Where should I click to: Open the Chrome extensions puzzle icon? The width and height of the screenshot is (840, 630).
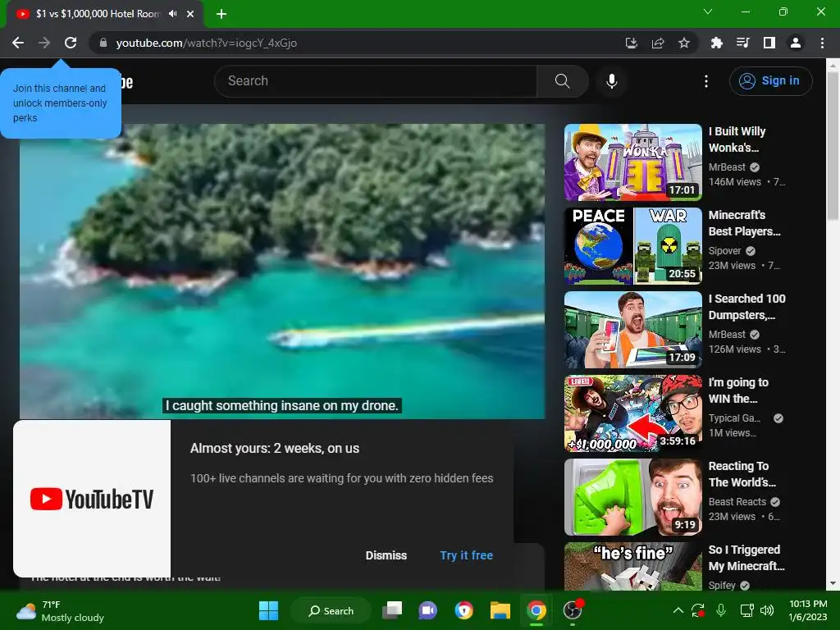pos(716,43)
